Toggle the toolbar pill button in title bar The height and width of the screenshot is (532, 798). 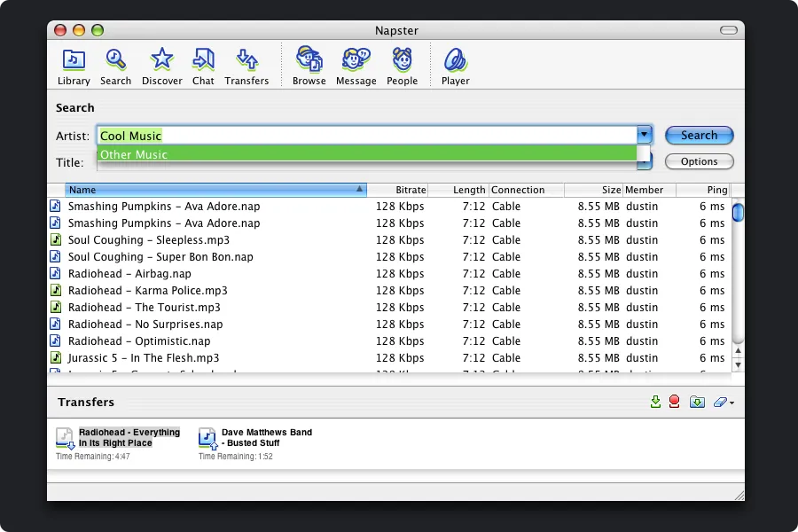728,30
